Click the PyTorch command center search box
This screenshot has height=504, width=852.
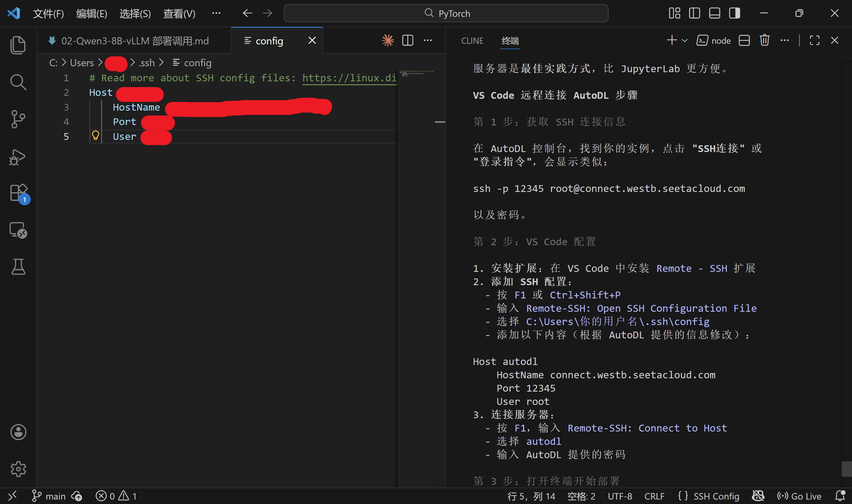click(x=446, y=13)
